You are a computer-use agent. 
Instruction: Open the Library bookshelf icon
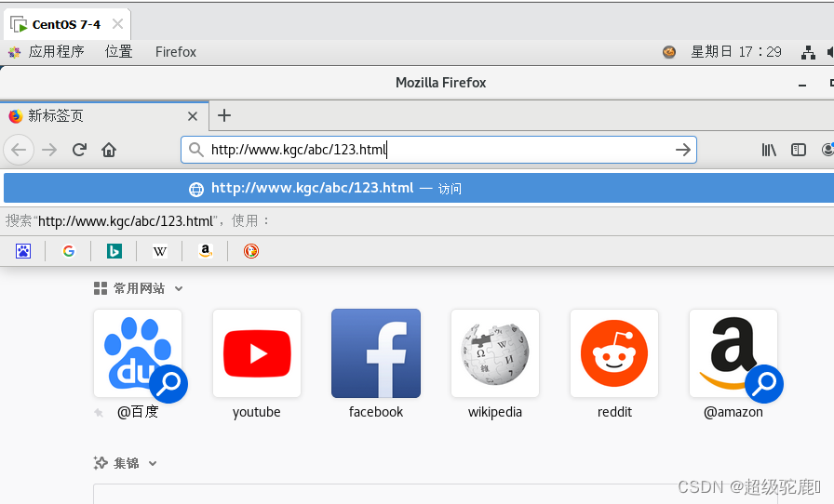pyautogui.click(x=769, y=150)
